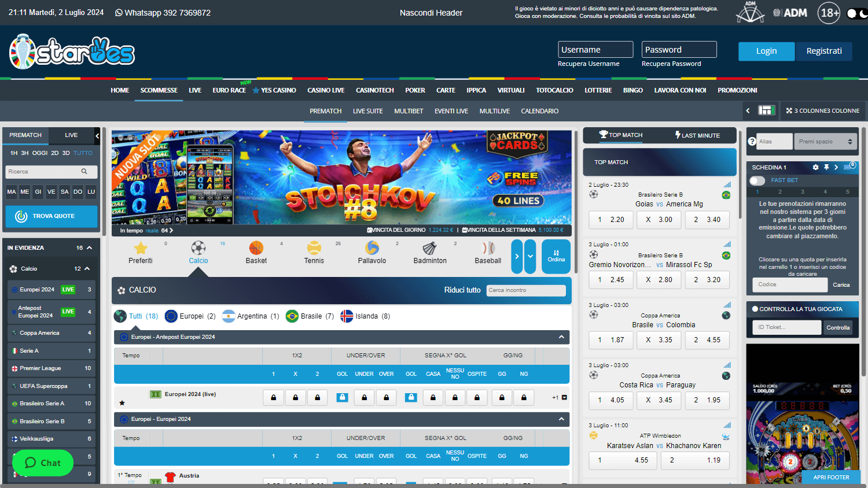Switch to CALENDARIO sub-tab

(x=540, y=111)
